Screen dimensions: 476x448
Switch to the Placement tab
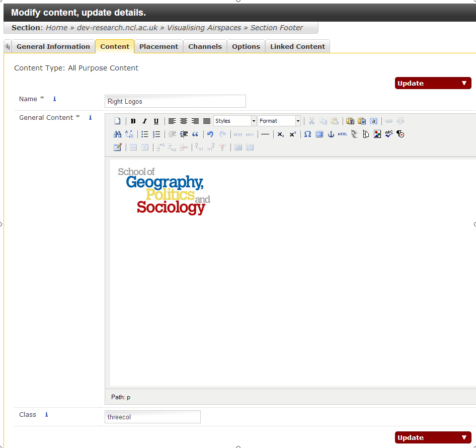click(x=158, y=46)
